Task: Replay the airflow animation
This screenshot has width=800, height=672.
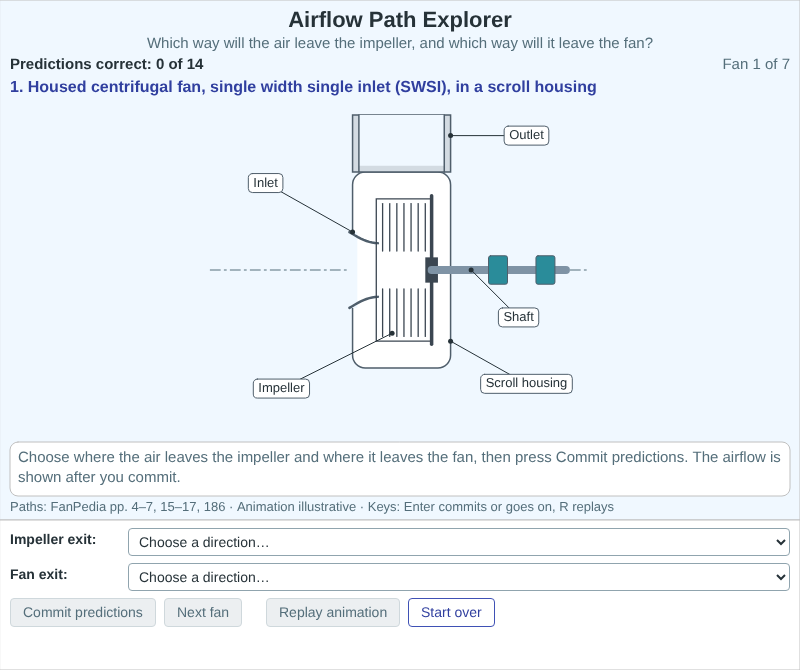Action: [x=333, y=612]
